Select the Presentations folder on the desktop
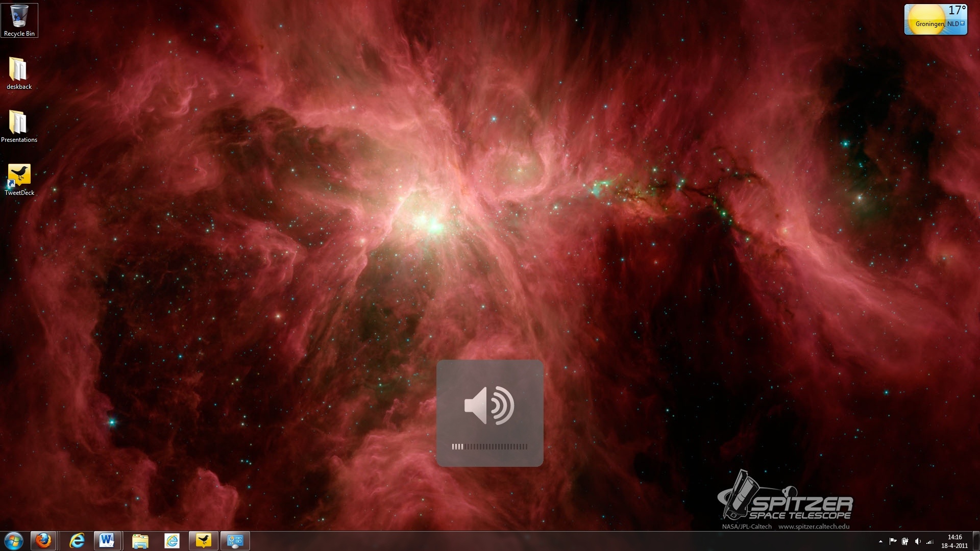The height and width of the screenshot is (551, 980). (19, 126)
